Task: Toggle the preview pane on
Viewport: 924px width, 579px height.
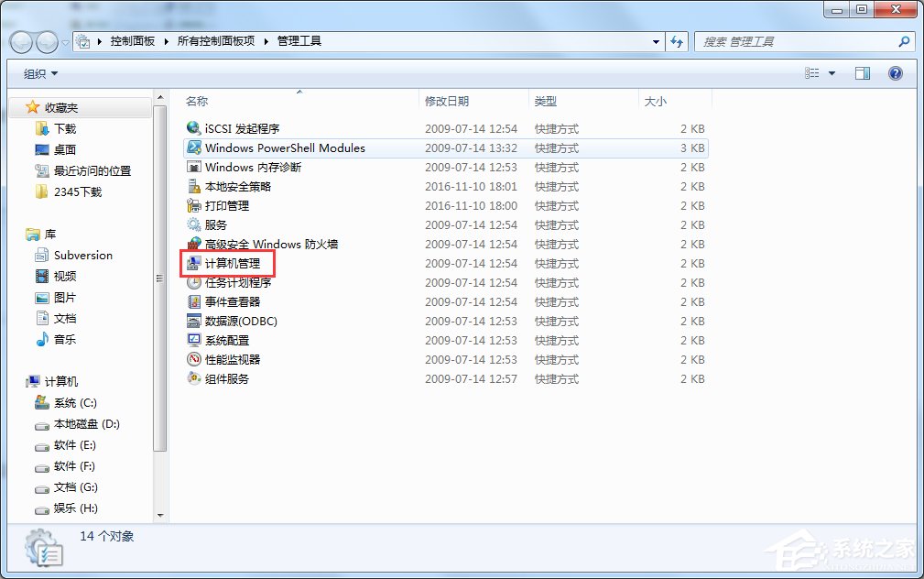Action: [862, 73]
